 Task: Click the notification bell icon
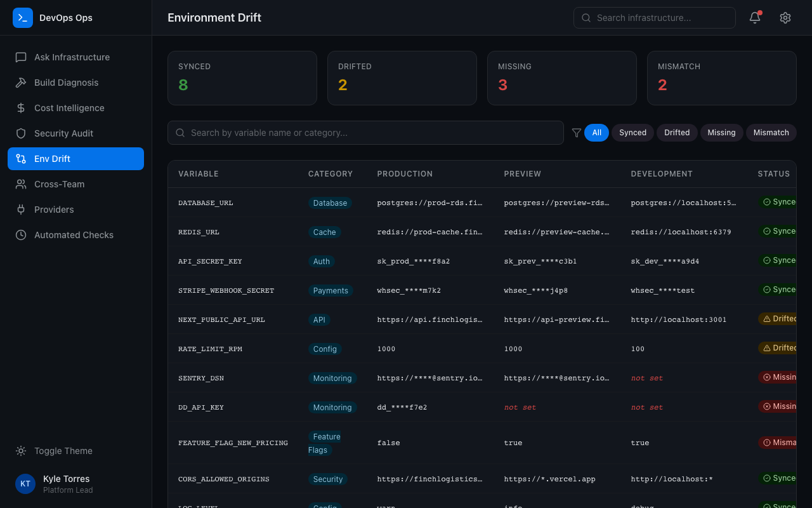click(754, 18)
